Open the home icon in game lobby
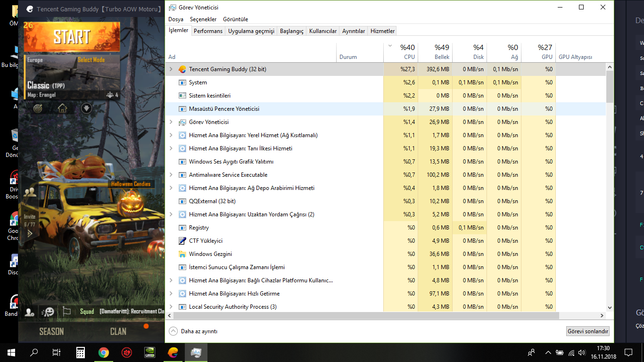 click(x=62, y=108)
